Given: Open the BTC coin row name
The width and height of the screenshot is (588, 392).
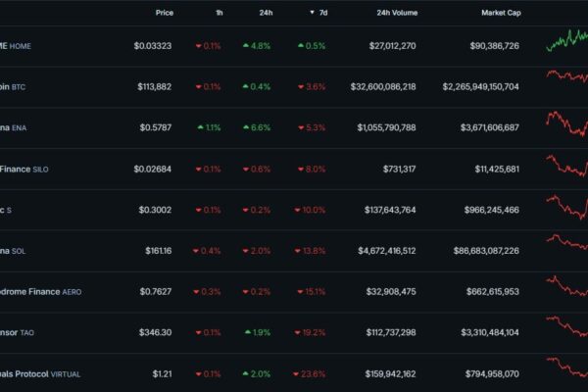Looking at the screenshot, I should click(13, 87).
